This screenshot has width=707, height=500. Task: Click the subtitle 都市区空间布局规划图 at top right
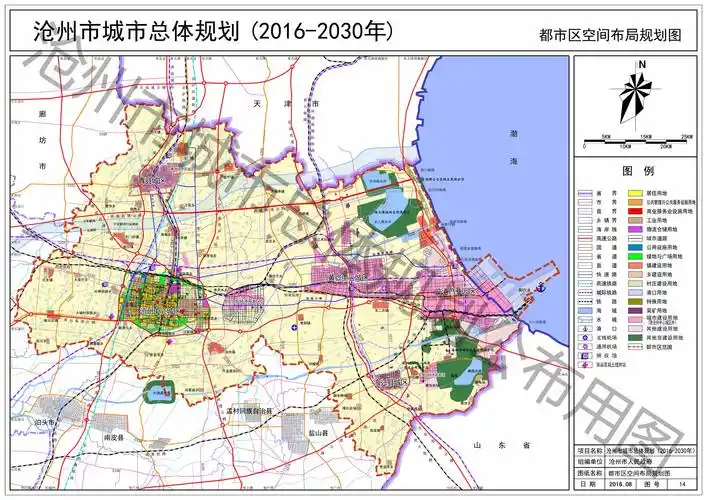point(610,35)
